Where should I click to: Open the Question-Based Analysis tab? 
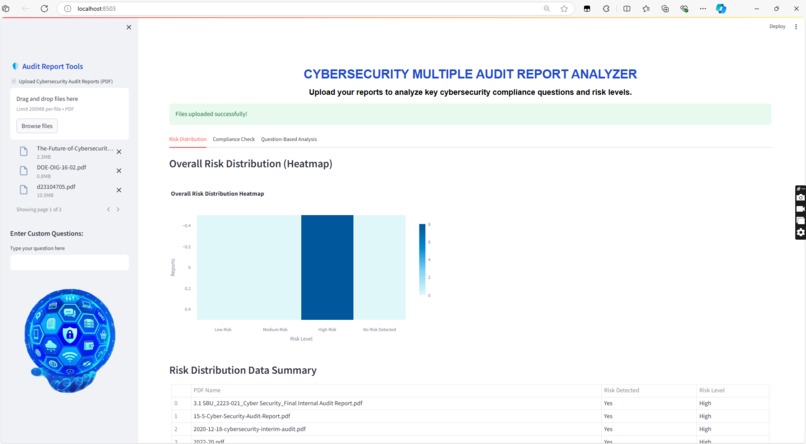[x=289, y=139]
